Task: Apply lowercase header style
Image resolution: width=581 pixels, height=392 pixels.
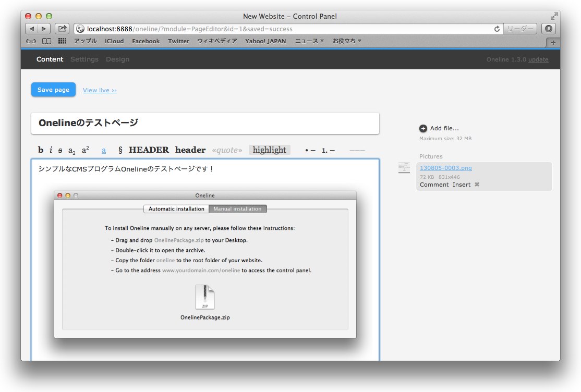Action: (x=190, y=150)
